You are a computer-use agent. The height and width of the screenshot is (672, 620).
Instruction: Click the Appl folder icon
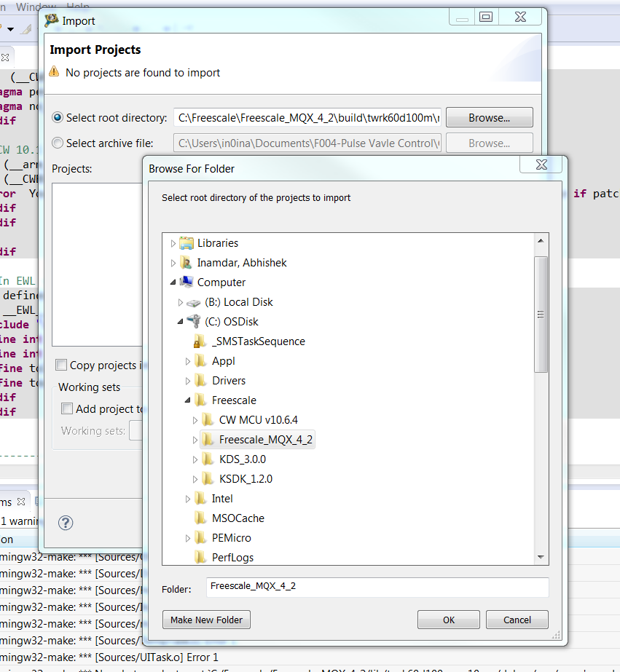point(200,361)
